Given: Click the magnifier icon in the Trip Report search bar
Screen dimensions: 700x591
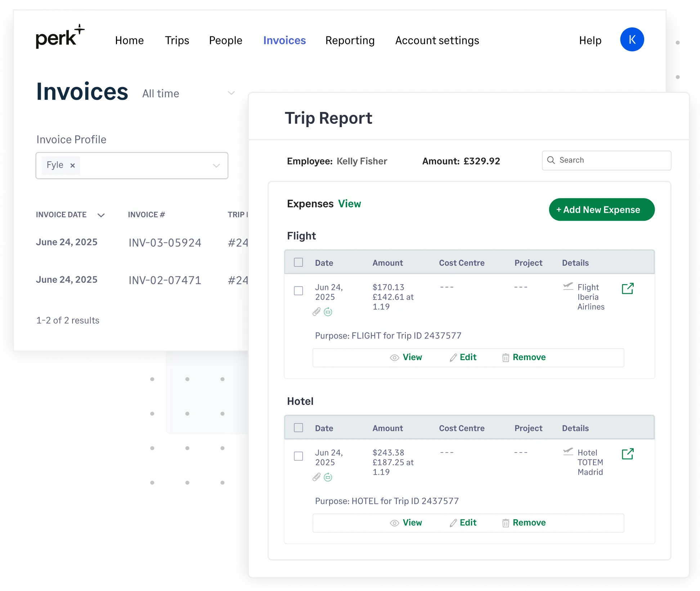Looking at the screenshot, I should point(551,160).
